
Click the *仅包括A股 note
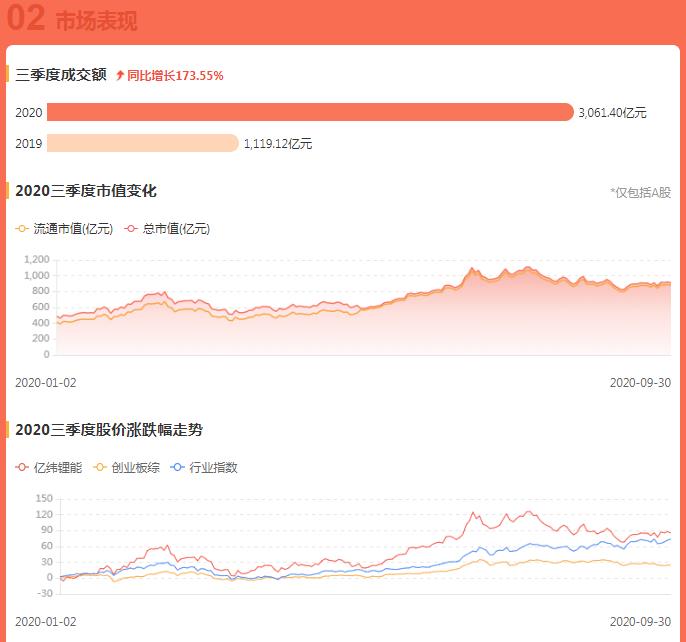[640, 192]
